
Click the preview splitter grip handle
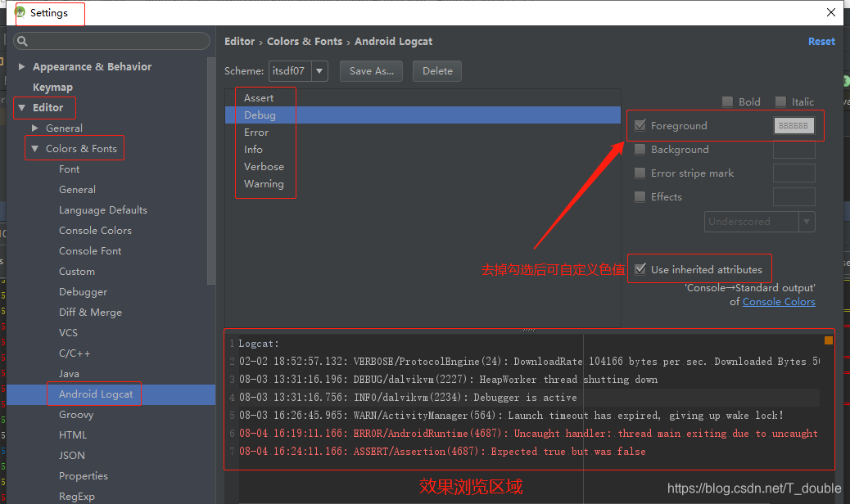[528, 330]
